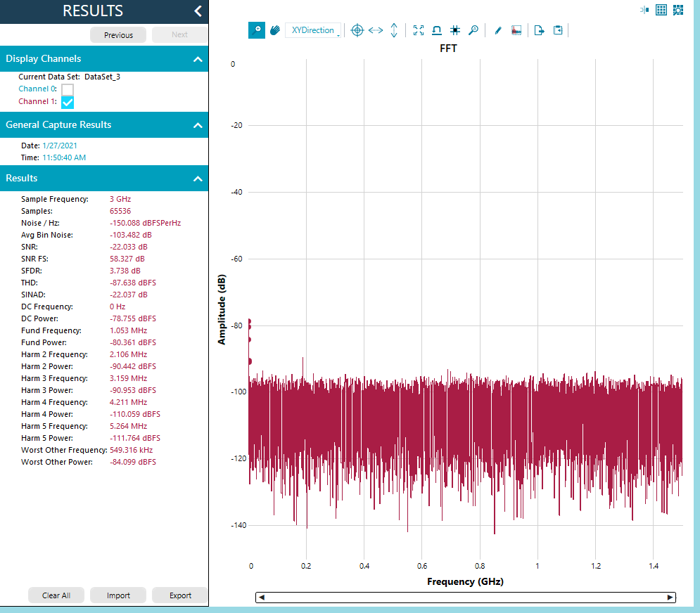Collapse the General Capture Results section
Screen dimensions: 700x613
[198, 125]
